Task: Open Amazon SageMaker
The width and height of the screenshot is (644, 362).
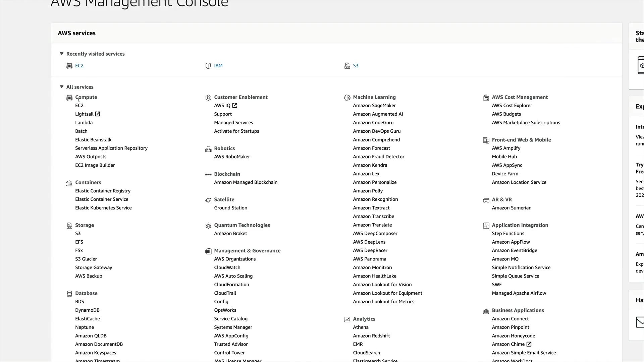Action: 374,106
